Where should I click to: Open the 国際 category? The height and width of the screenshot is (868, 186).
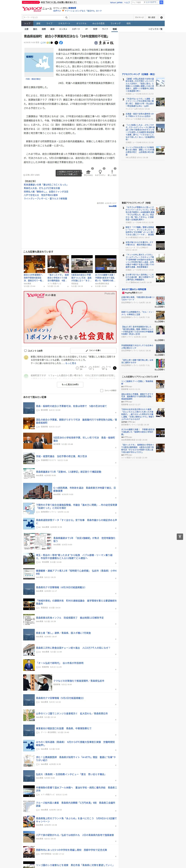click(x=44, y=29)
